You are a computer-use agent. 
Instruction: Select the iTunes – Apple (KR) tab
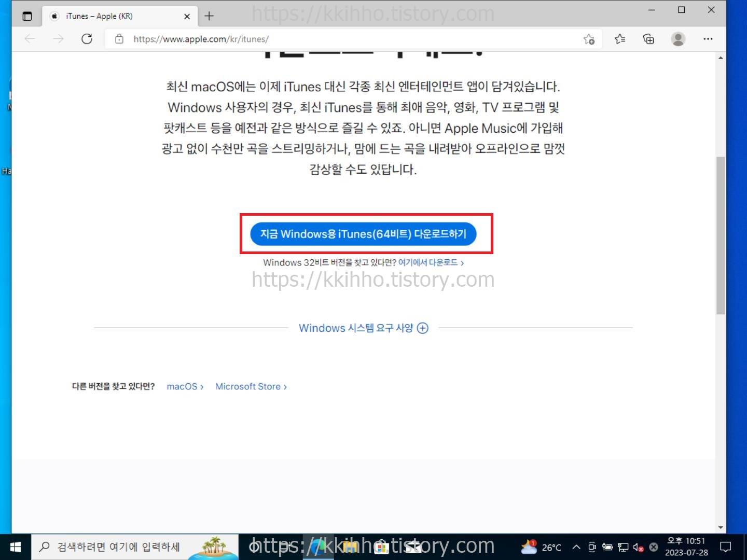(119, 16)
